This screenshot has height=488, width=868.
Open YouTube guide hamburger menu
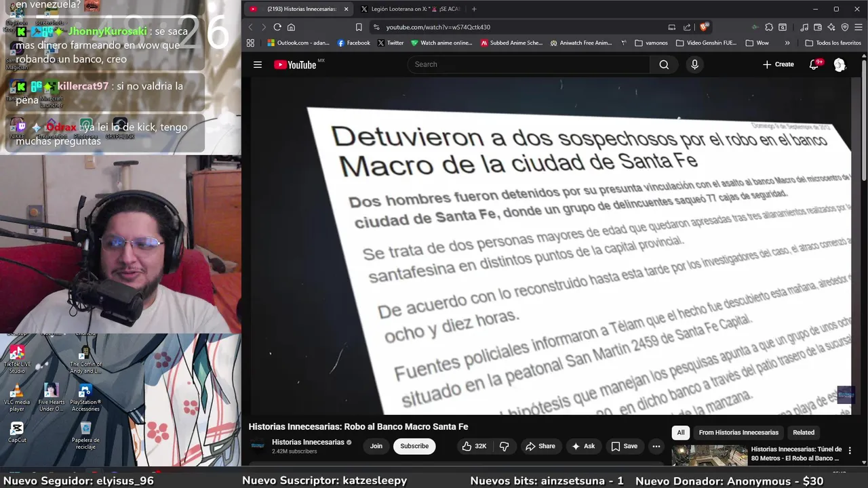click(x=258, y=64)
